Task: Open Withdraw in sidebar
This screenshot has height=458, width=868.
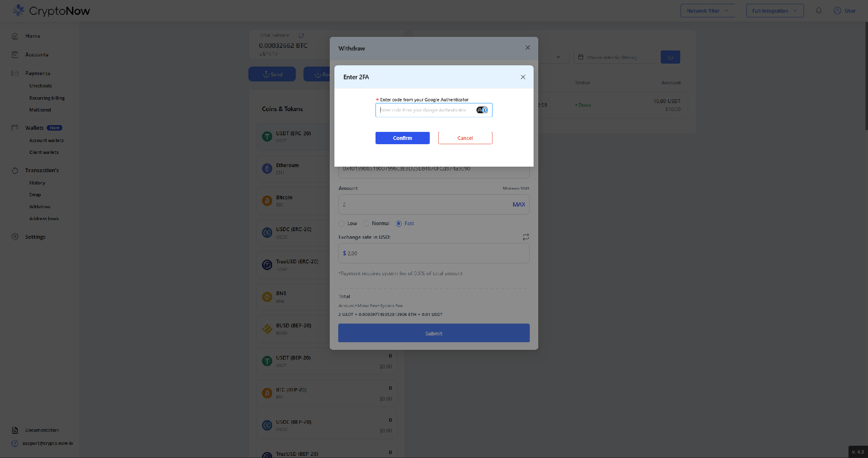Action: [39, 207]
